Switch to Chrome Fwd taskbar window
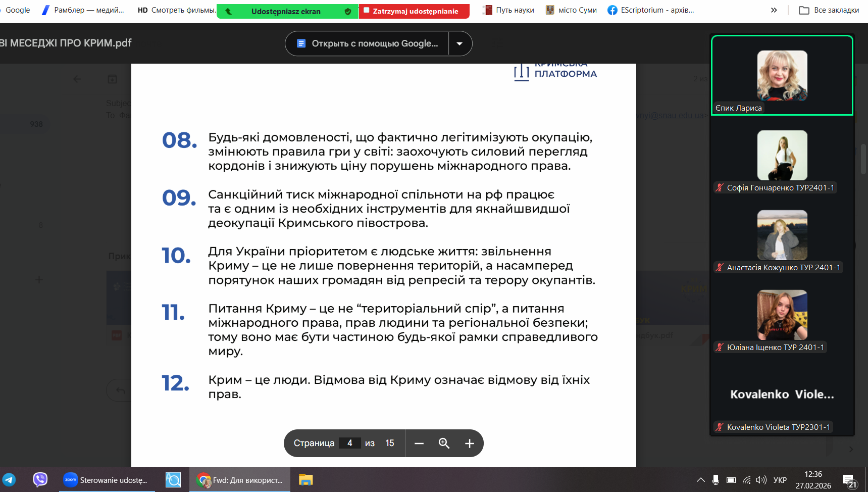This screenshot has width=868, height=492. [240, 480]
